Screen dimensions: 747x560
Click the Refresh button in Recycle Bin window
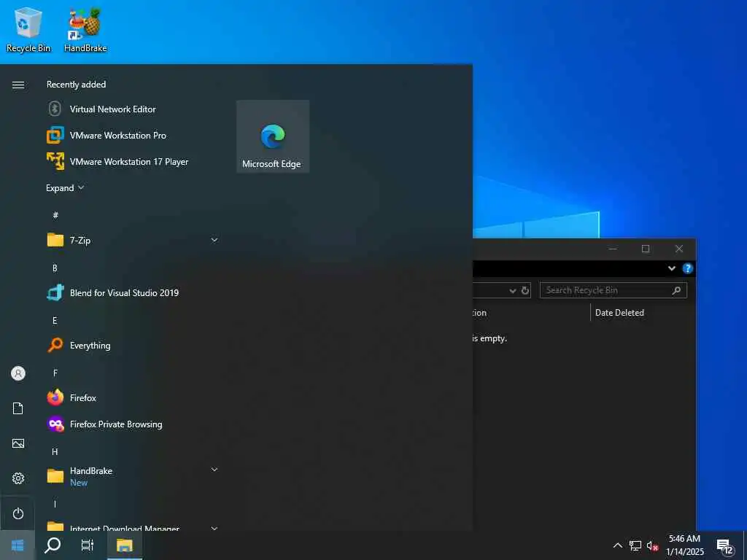pyautogui.click(x=525, y=290)
